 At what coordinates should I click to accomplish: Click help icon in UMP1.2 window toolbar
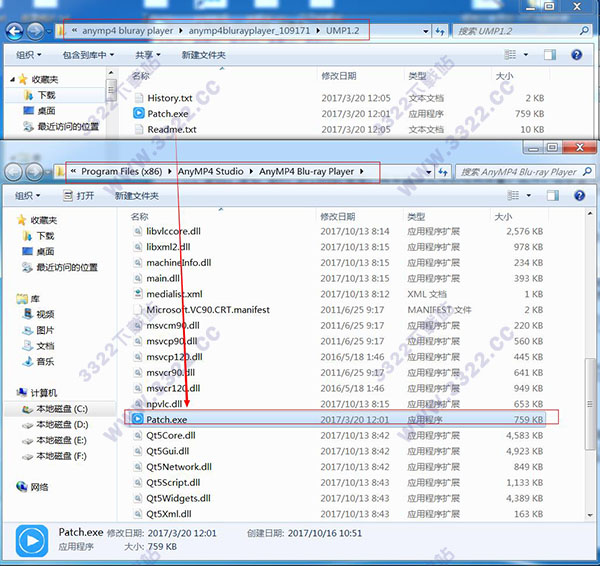576,55
